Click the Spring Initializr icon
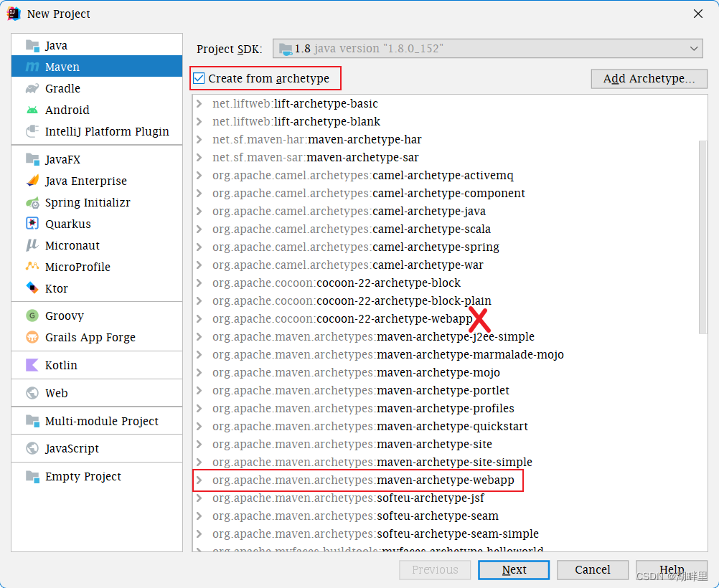This screenshot has height=588, width=719. 32,202
